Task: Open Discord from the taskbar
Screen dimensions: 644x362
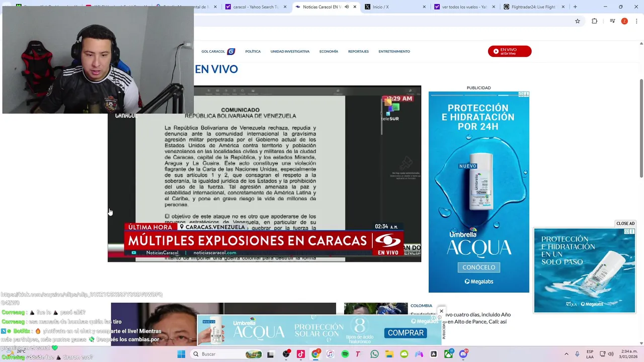Action: (463, 354)
